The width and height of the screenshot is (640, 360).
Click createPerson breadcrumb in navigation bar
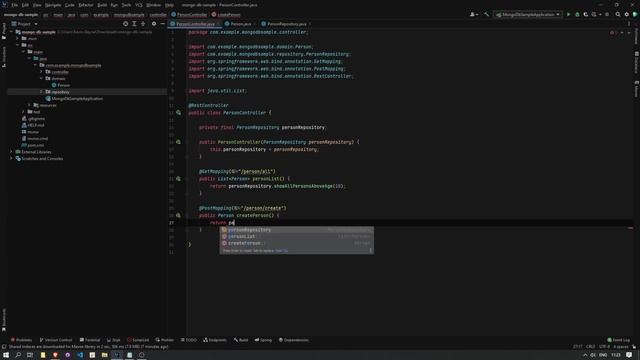click(226, 15)
